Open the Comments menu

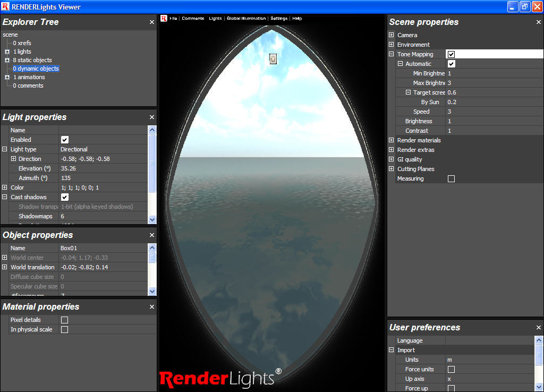tap(193, 19)
